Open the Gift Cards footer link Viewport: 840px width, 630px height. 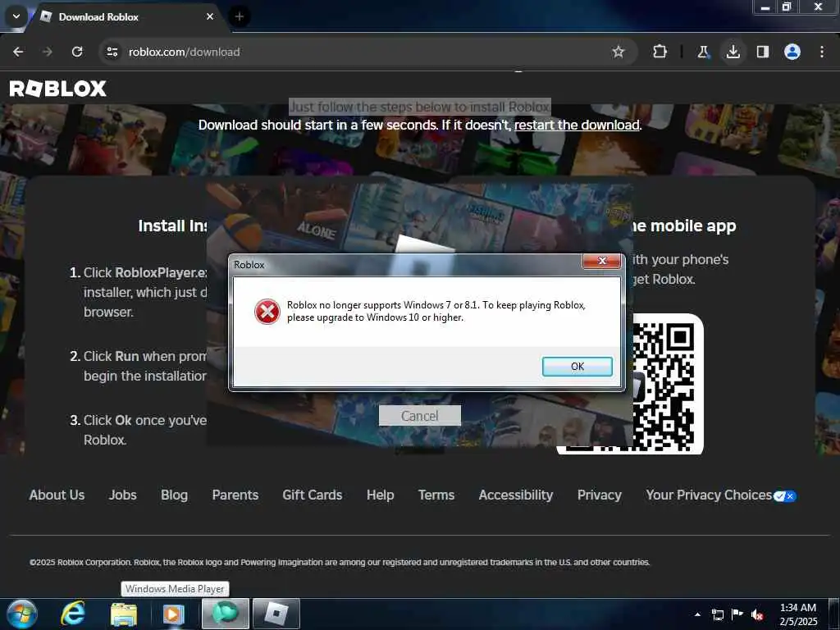click(313, 495)
